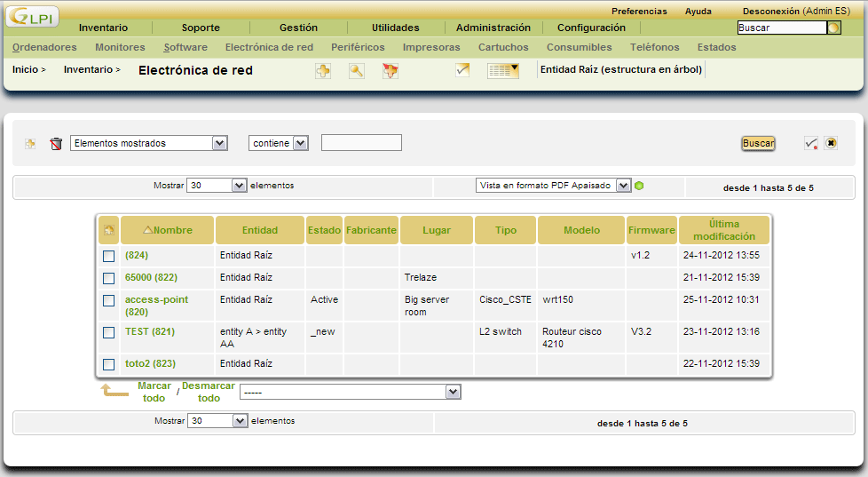This screenshot has height=477, width=868.
Task: Open the mass actions ----- dropdown
Action: click(x=350, y=392)
